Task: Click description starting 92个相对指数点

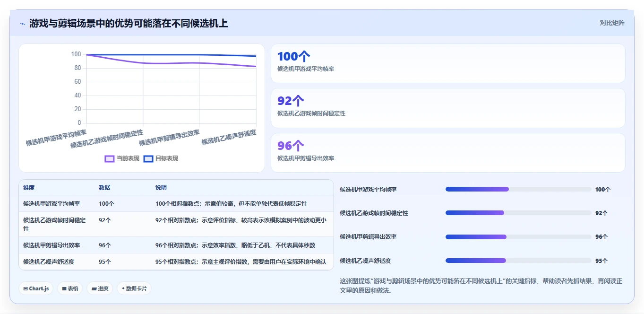Action: (240, 220)
